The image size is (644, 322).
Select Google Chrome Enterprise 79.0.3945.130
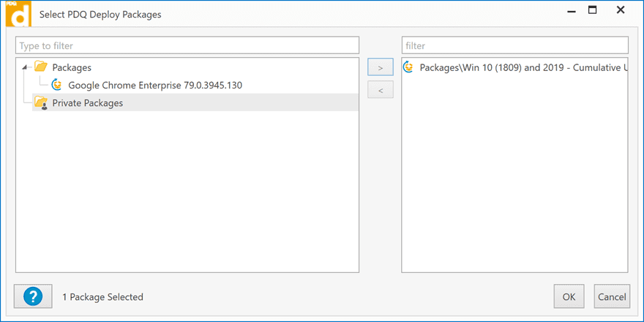(155, 86)
